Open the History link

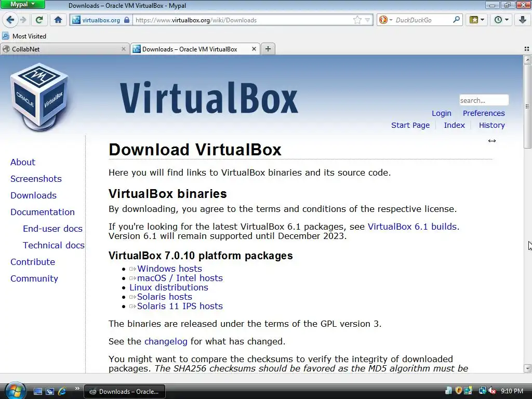click(x=492, y=125)
